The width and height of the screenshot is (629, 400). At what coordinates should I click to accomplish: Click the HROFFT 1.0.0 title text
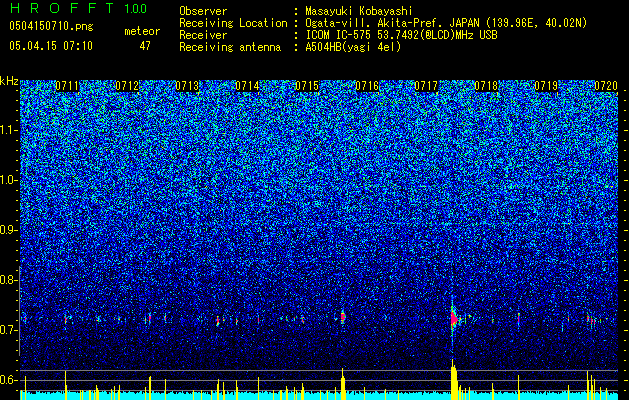[78, 8]
